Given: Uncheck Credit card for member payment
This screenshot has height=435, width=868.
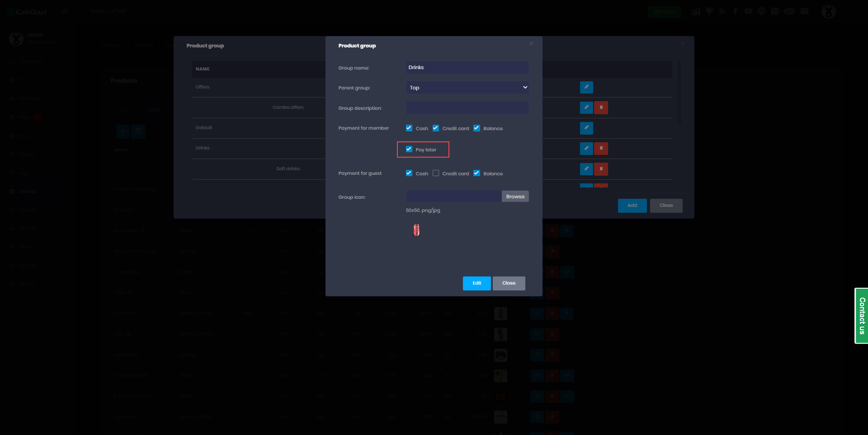Looking at the screenshot, I should click(436, 128).
